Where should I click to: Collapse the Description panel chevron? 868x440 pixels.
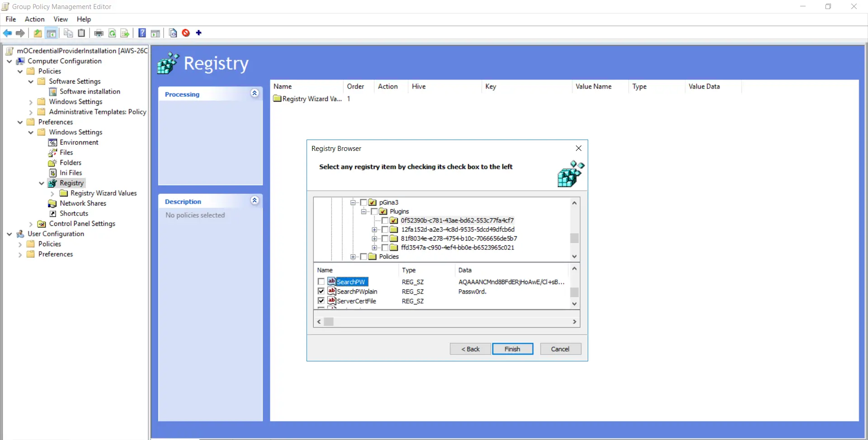[x=255, y=200]
